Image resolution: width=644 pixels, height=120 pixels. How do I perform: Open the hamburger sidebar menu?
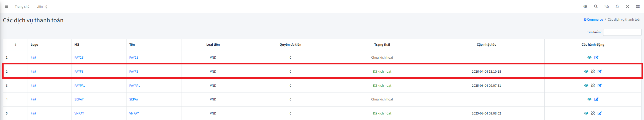coord(6,6)
